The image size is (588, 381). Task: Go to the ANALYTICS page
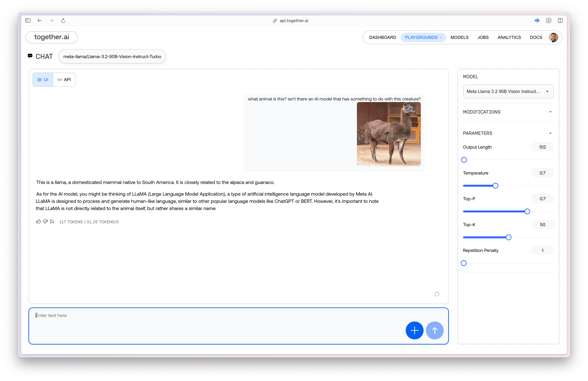click(509, 37)
